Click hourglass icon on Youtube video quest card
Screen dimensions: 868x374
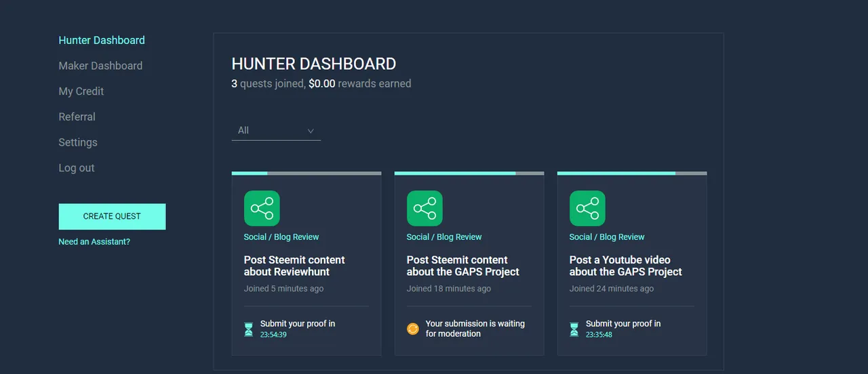pos(574,329)
